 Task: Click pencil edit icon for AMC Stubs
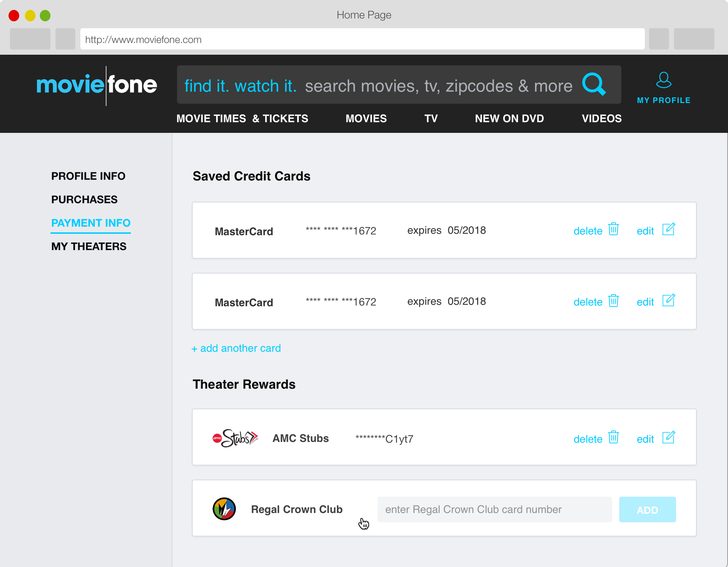668,437
